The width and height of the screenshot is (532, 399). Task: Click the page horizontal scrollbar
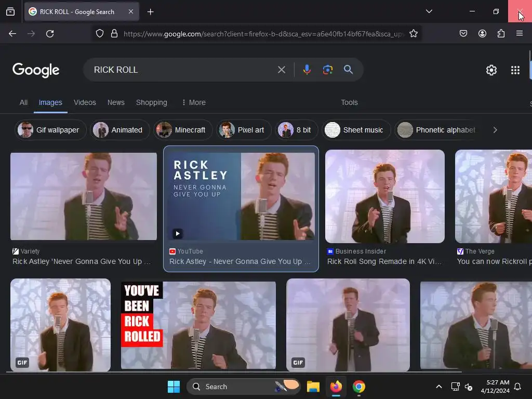(234, 372)
